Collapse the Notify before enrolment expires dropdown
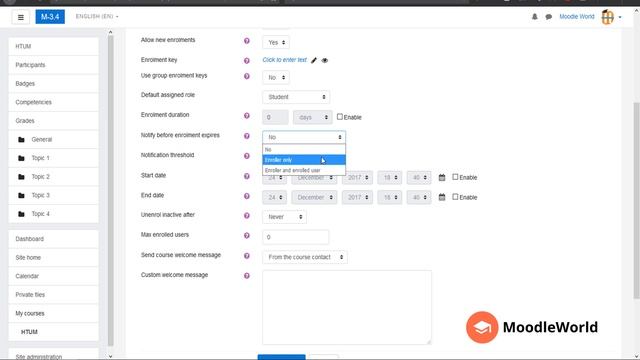This screenshot has height=360, width=640. coord(304,137)
